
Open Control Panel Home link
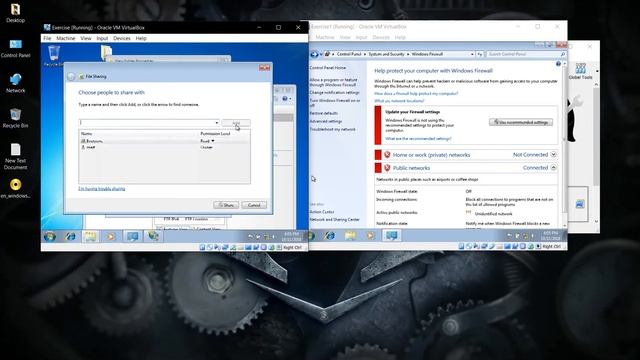pos(328,68)
